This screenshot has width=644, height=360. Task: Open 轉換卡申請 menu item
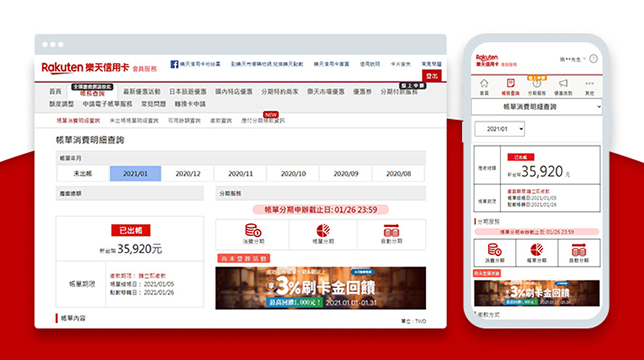click(190, 104)
